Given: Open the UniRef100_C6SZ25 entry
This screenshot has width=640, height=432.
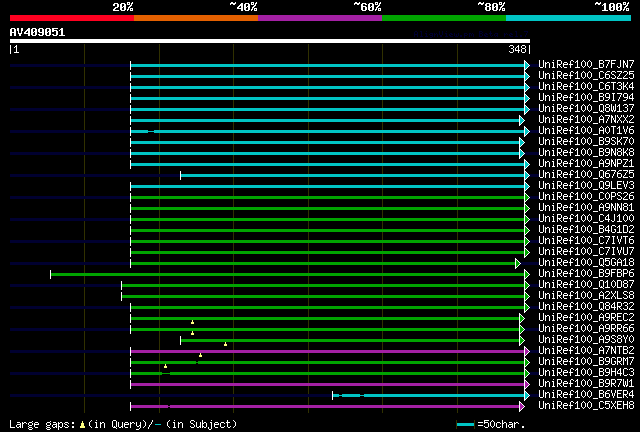Looking at the screenshot, I should (x=586, y=76).
